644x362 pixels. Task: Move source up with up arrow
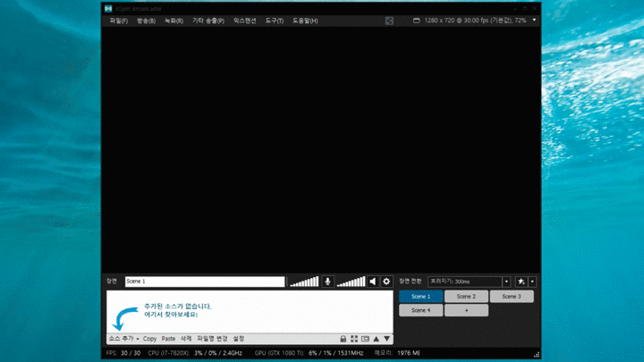(377, 339)
